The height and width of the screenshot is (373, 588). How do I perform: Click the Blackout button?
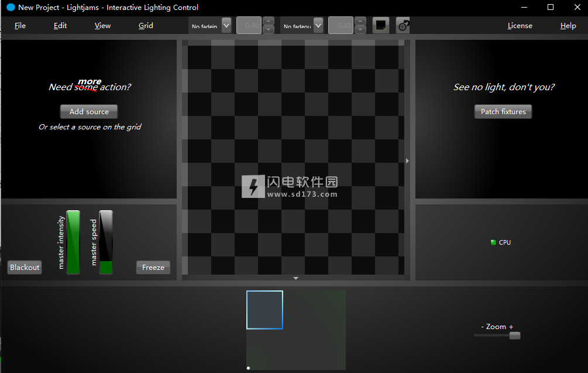[25, 267]
